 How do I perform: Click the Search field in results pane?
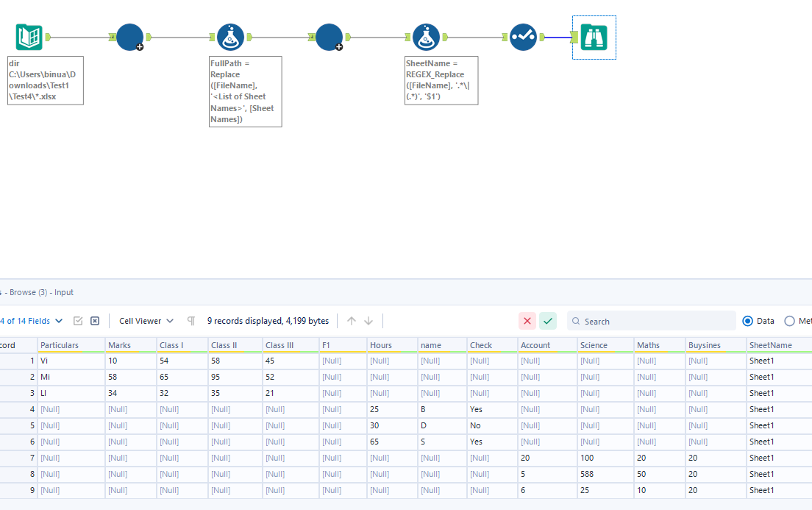click(x=651, y=321)
